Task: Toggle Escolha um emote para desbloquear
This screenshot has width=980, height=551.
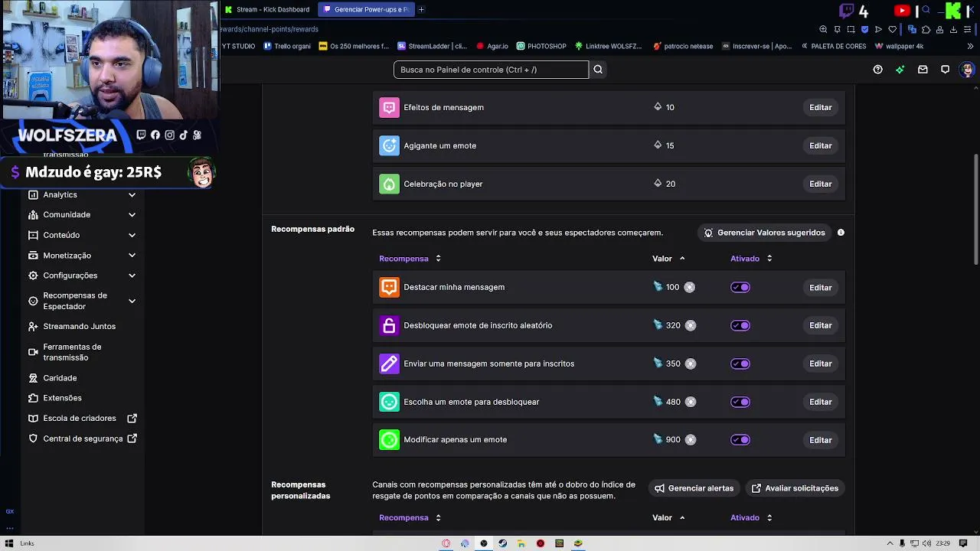Action: pyautogui.click(x=740, y=402)
